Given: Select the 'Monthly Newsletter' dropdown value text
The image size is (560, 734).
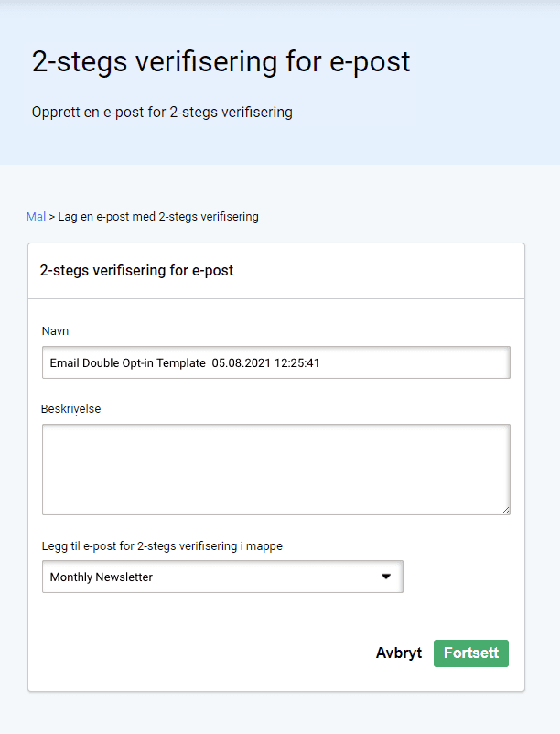Looking at the screenshot, I should (102, 577).
